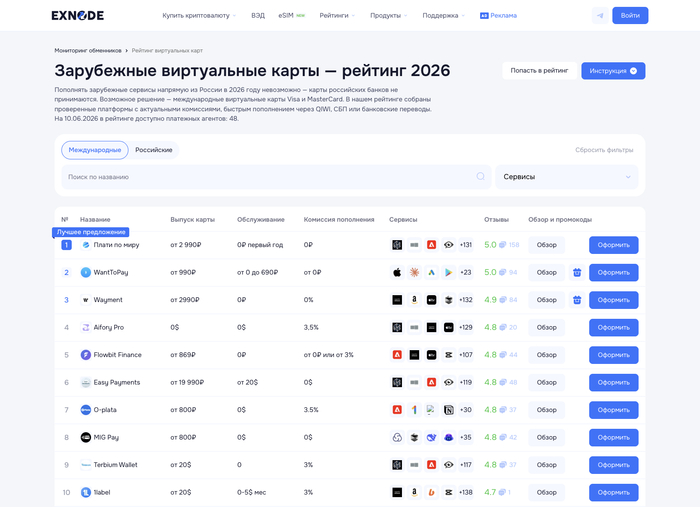Viewport: 700px width, 507px height.
Task: Go to Мониторинг обменников breadcrumb
Action: 88,50
